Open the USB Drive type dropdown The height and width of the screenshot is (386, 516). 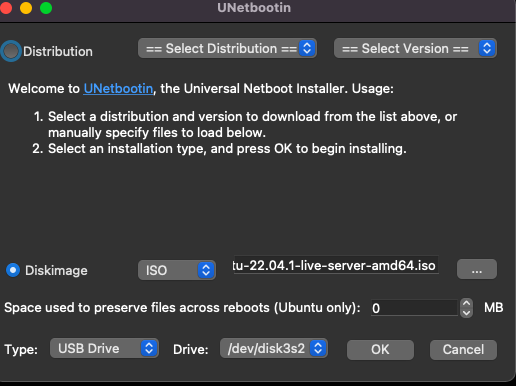click(104, 348)
